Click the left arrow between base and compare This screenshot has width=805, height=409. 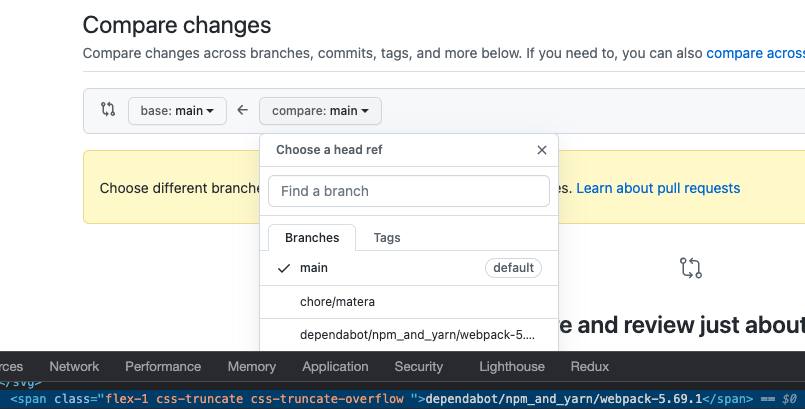tap(243, 110)
